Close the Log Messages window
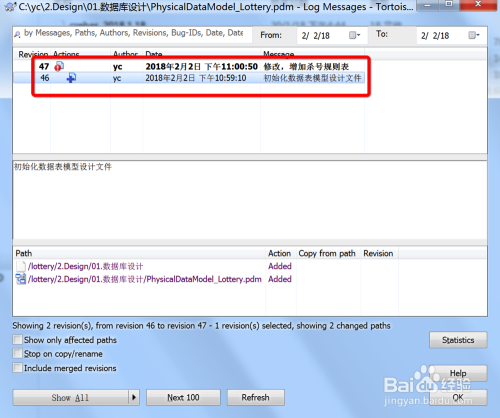500x418 pixels. pyautogui.click(x=478, y=5)
